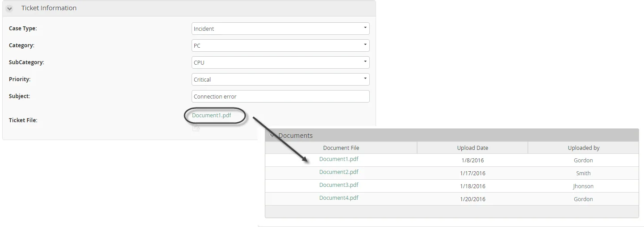Open the SubCategory dropdown showing CPU

click(x=280, y=62)
